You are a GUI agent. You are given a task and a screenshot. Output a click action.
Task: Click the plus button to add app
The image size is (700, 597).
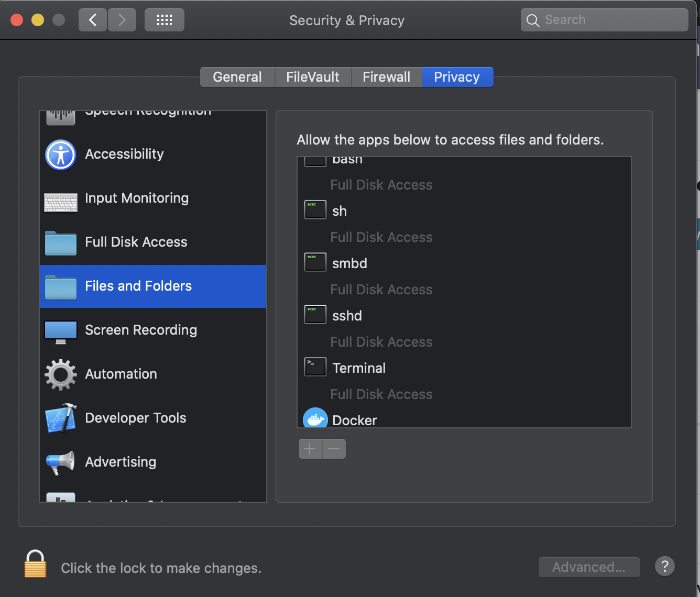click(310, 449)
